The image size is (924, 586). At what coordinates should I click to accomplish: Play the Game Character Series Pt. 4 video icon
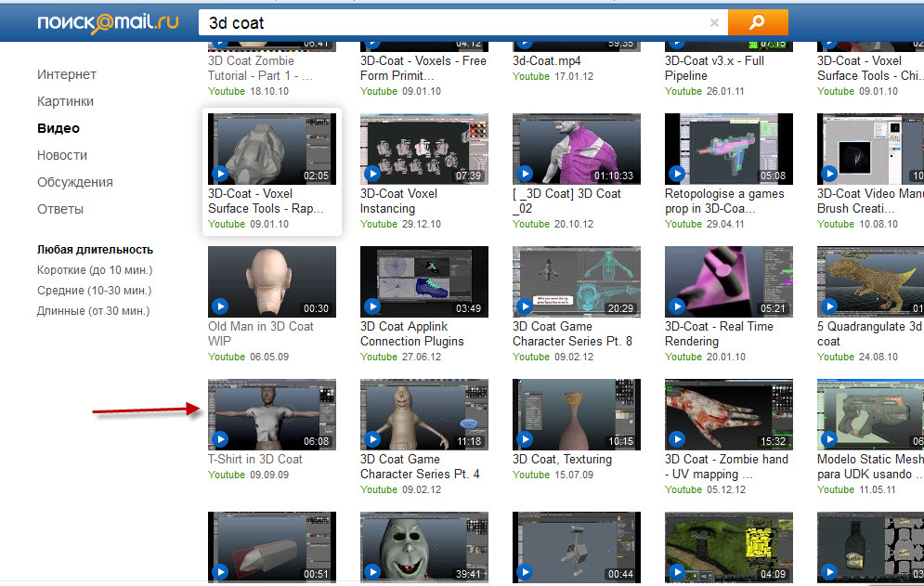point(372,439)
